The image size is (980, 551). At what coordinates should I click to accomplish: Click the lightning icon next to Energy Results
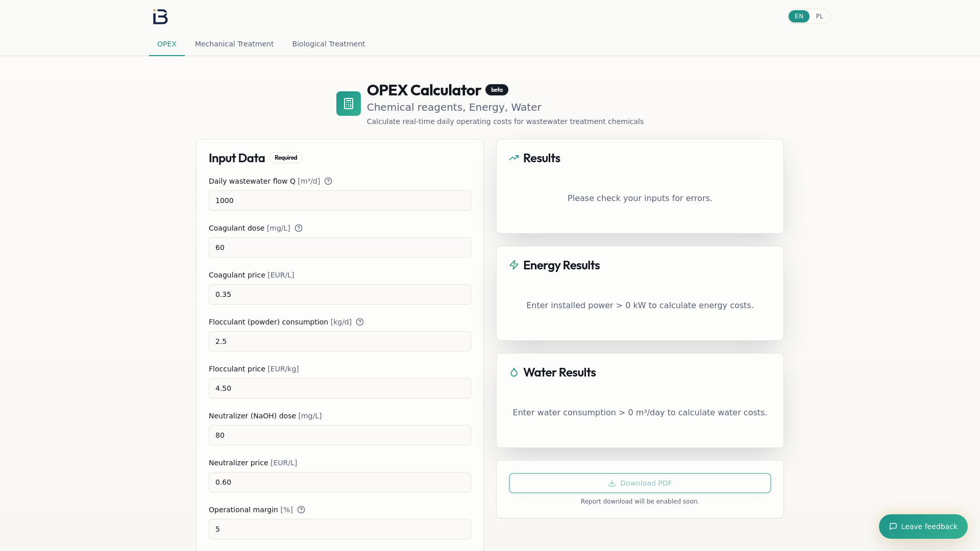(x=514, y=265)
